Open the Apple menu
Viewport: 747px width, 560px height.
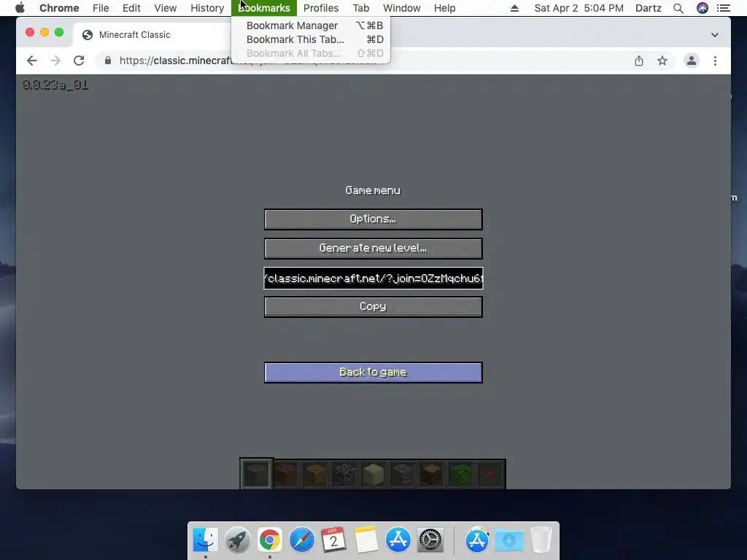tap(20, 8)
